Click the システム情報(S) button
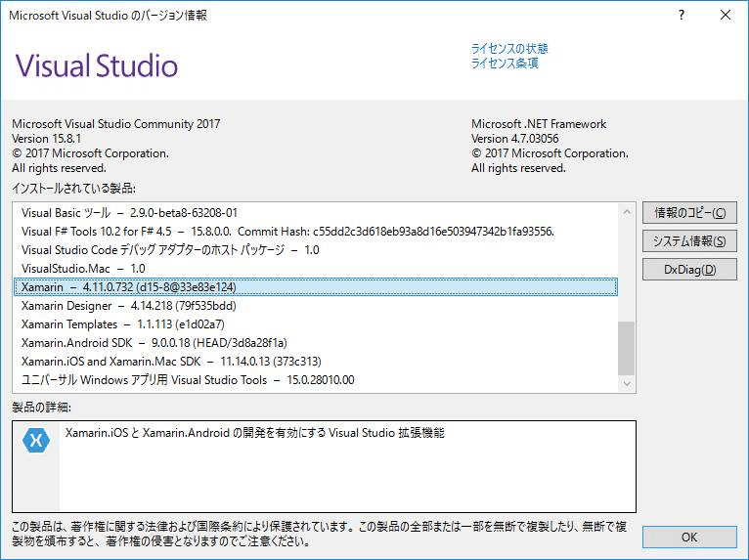The width and height of the screenshot is (749, 560). coord(689,241)
